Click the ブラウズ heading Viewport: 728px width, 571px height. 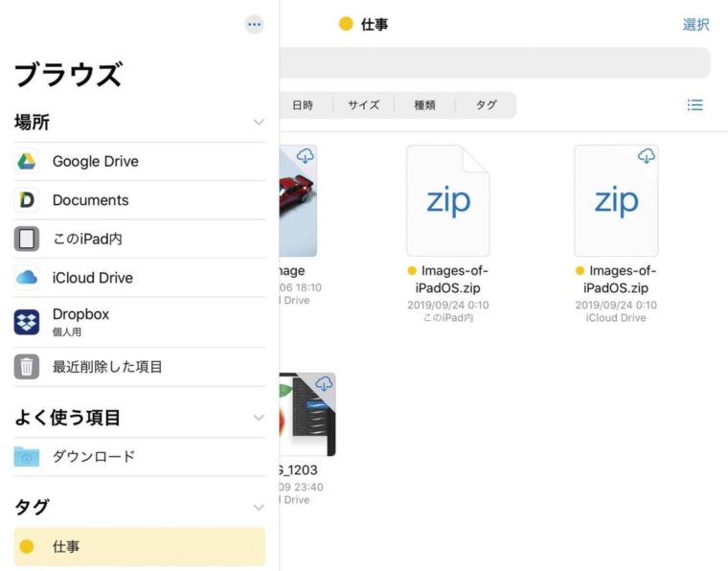pyautogui.click(x=69, y=75)
